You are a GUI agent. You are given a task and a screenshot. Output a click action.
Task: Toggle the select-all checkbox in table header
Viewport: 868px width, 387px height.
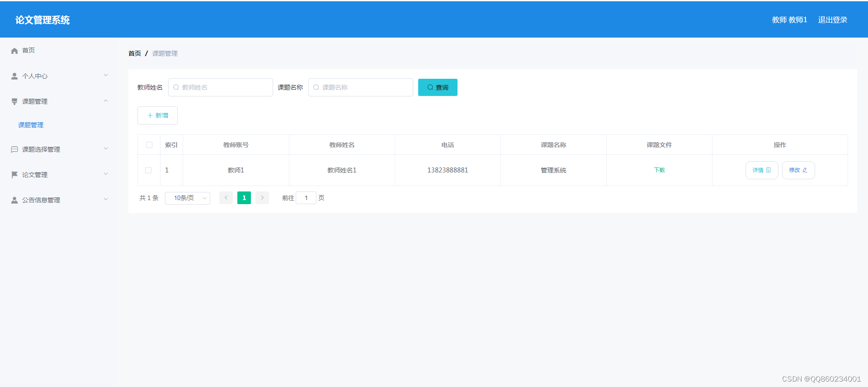[149, 145]
